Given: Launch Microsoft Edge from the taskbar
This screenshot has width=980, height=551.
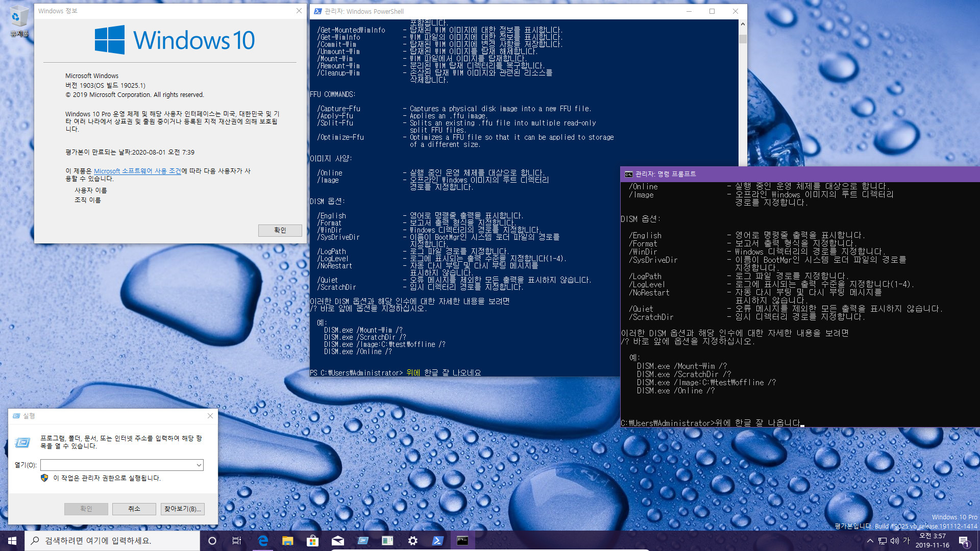Looking at the screenshot, I should coord(263,541).
